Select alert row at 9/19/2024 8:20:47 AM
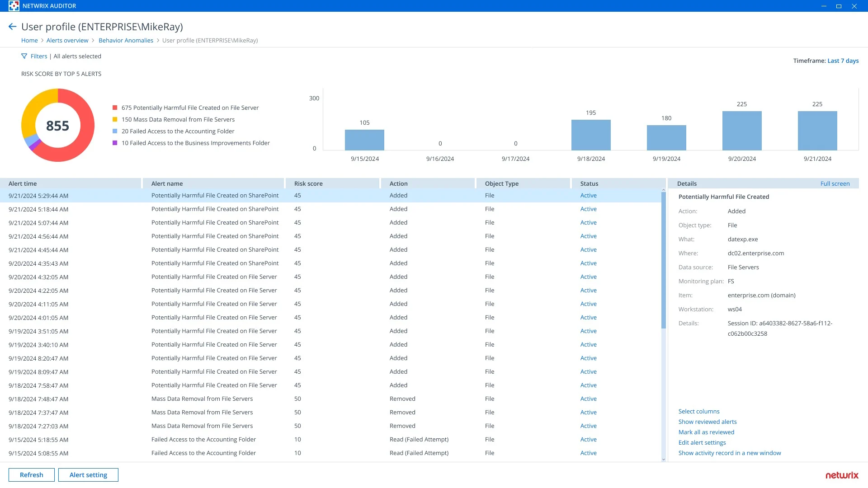The height and width of the screenshot is (488, 868). [330, 358]
